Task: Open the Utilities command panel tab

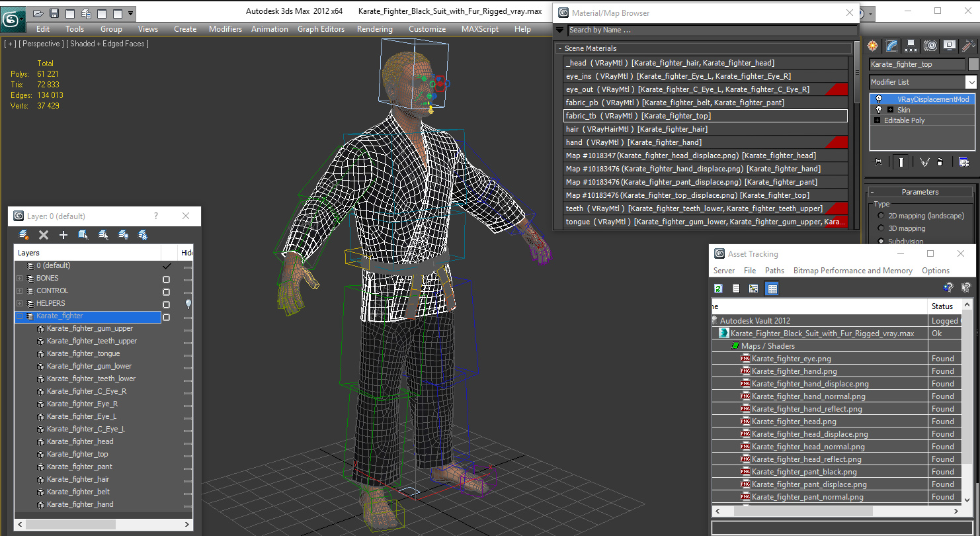Action: pos(969,46)
